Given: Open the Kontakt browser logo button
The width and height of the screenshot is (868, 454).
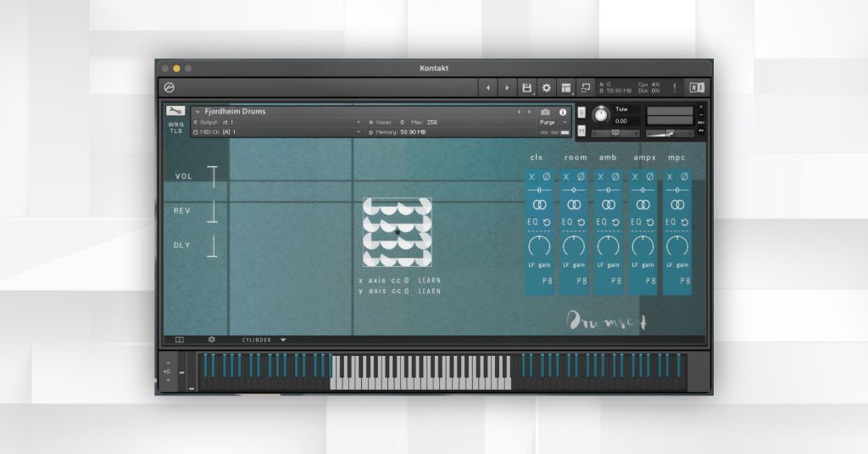Looking at the screenshot, I should tap(170, 87).
